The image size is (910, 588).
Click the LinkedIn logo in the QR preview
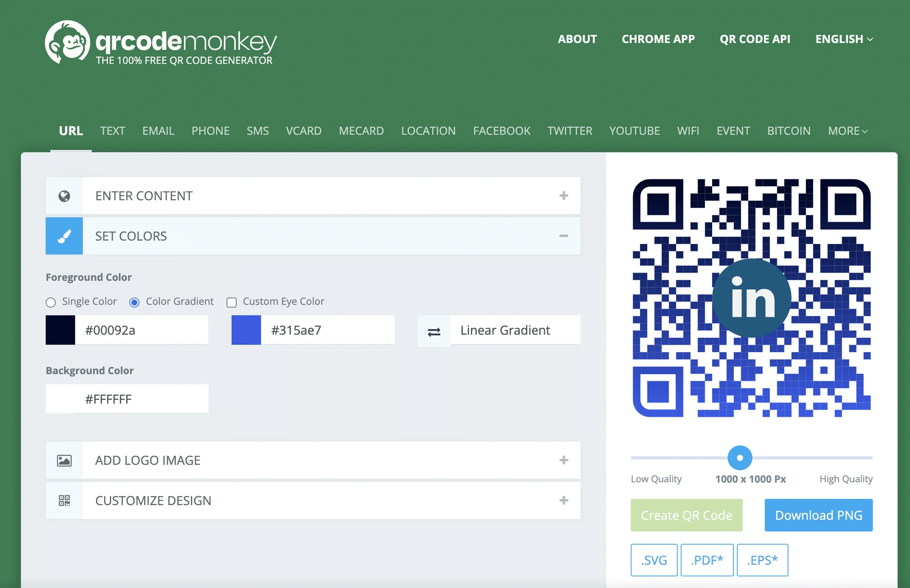[x=752, y=298]
